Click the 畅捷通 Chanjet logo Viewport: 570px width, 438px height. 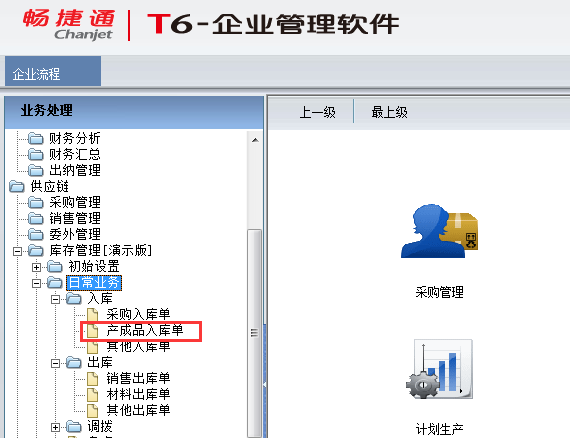[69, 24]
